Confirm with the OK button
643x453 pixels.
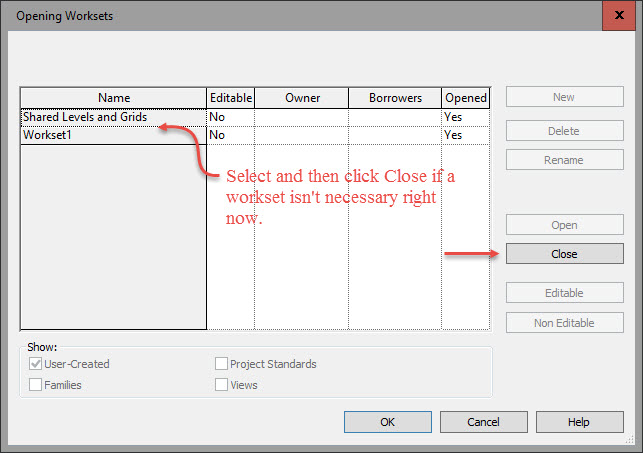pos(388,422)
